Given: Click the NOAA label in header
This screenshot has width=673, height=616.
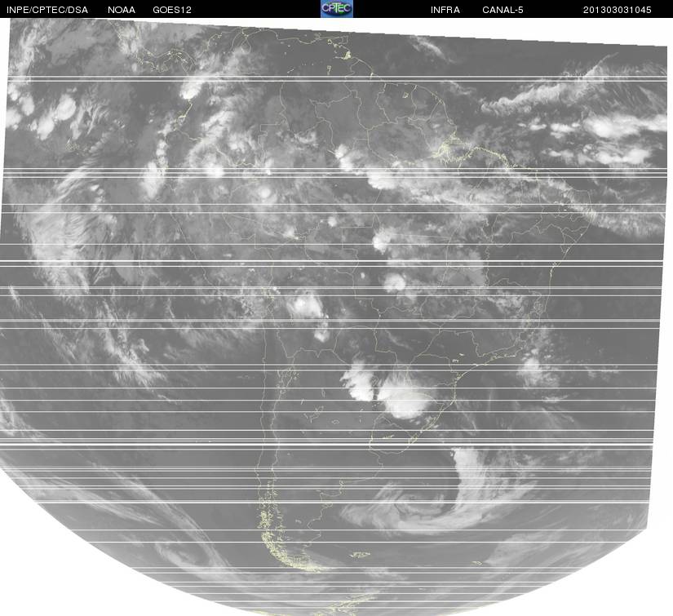Looking at the screenshot, I should [122, 10].
